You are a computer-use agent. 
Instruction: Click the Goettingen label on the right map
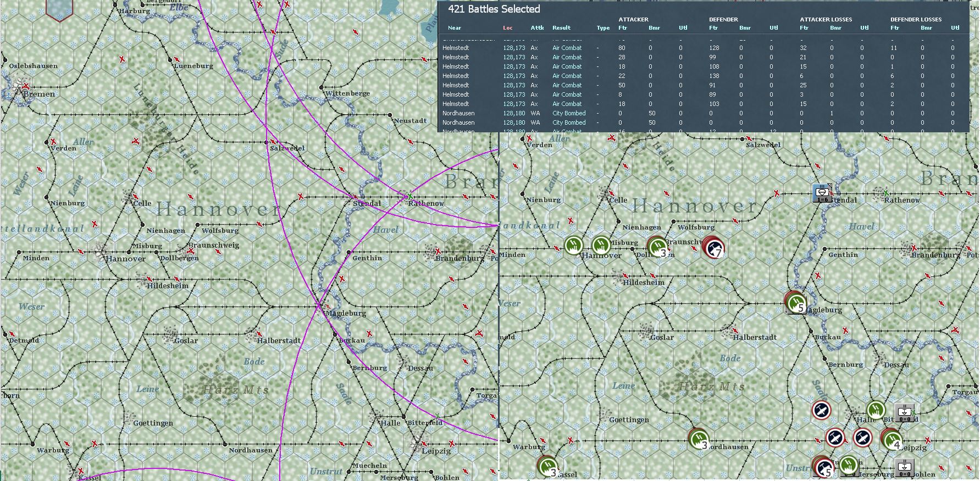629,420
